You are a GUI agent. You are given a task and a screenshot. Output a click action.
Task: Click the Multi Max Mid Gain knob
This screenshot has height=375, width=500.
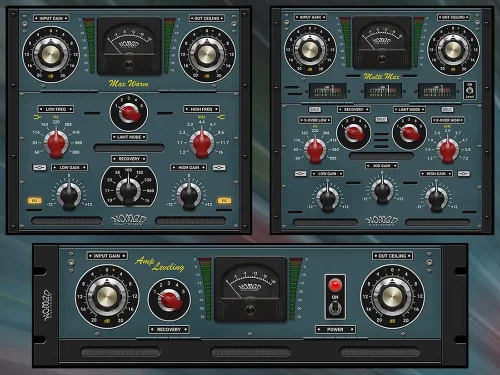(382, 191)
